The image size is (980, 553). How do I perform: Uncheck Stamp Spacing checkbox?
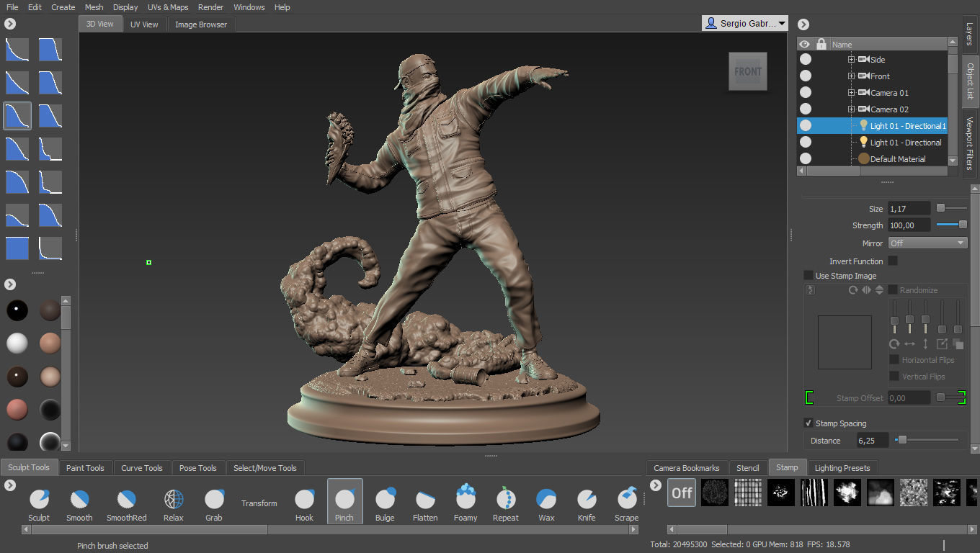[x=808, y=423]
